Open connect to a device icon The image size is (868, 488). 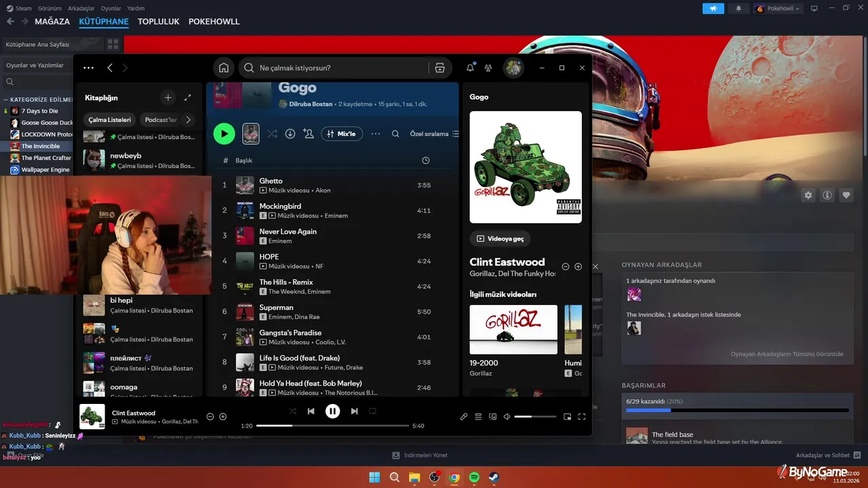(x=493, y=417)
